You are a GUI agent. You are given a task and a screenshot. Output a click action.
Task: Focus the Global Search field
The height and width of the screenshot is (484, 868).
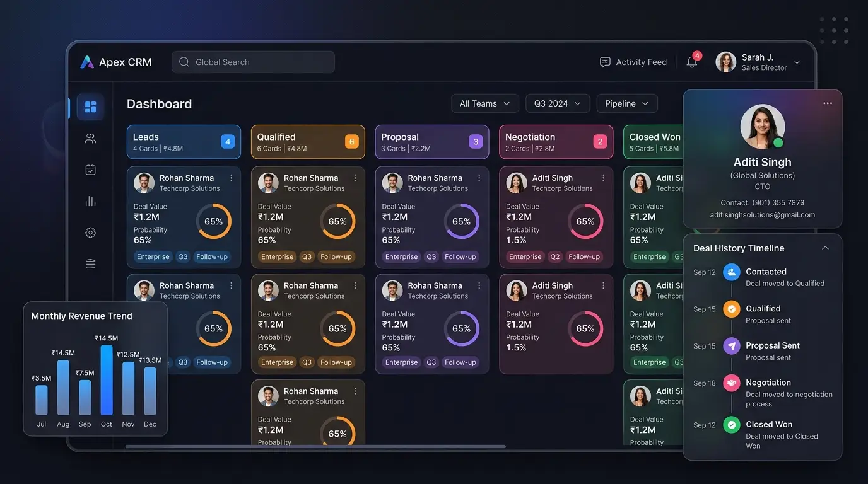click(253, 62)
